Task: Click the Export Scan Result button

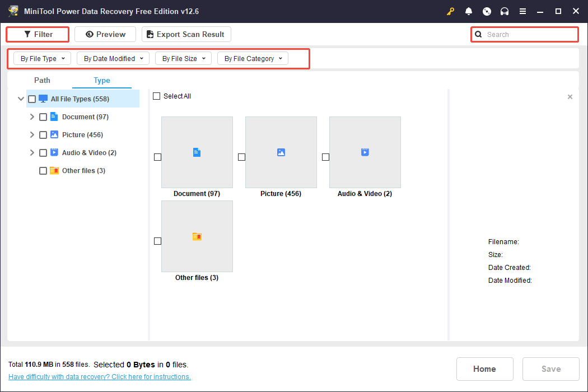Action: pyautogui.click(x=186, y=34)
